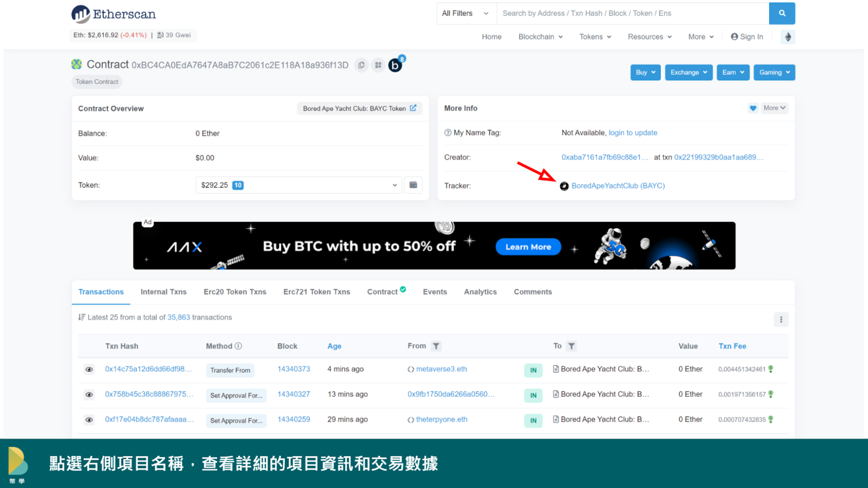
Task: Open the Events tab
Action: point(435,292)
